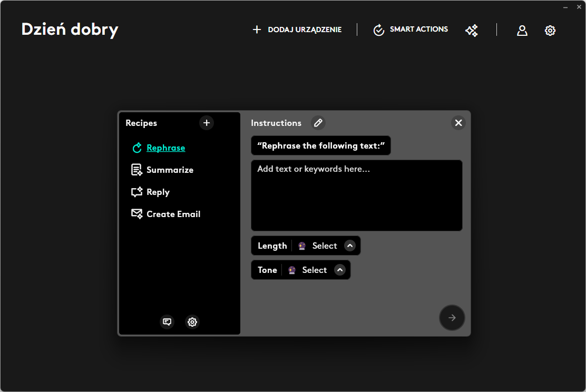Close the Instructions panel with X
This screenshot has height=392, width=586.
pyautogui.click(x=458, y=123)
